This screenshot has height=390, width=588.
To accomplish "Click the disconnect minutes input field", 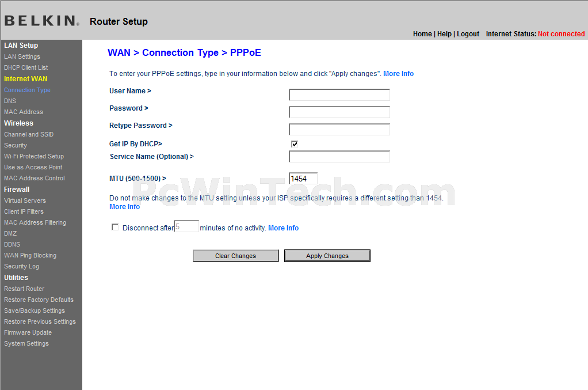I will click(x=186, y=226).
